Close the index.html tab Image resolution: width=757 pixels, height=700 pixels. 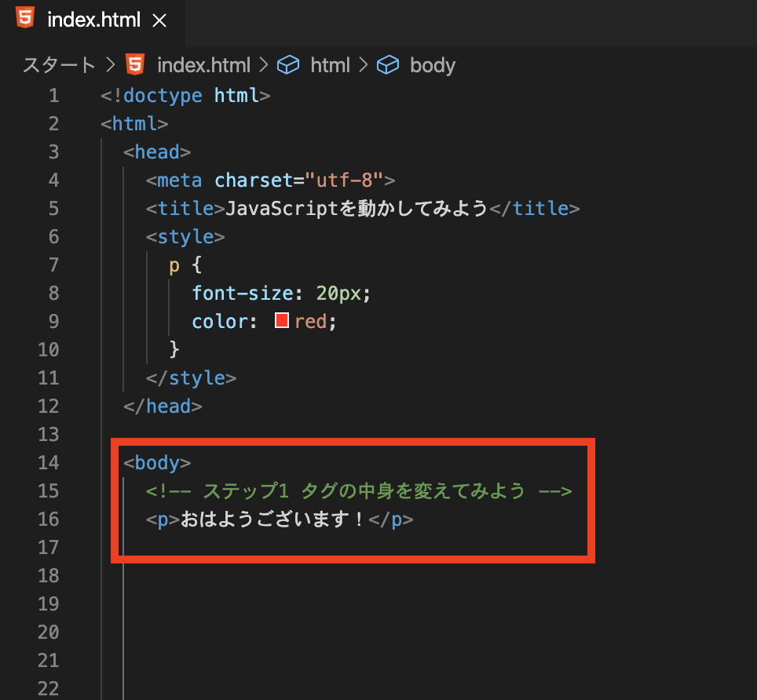tap(159, 20)
